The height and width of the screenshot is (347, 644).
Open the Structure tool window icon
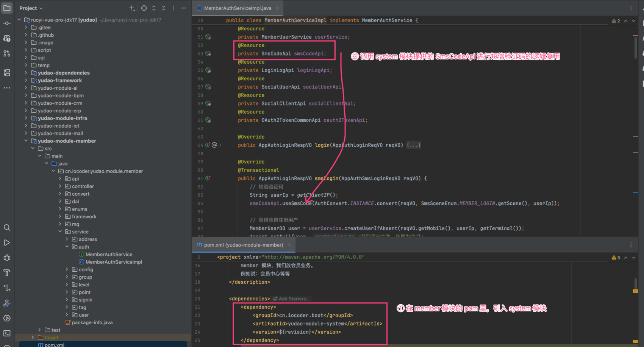[7, 73]
